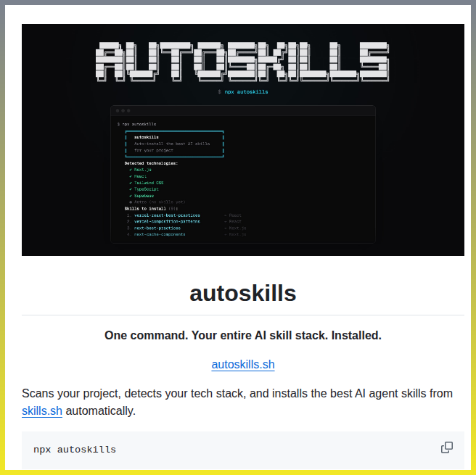Viewport: 476px width, 475px height.
Task: Click 'One command. Your entire AI skill stack' tagline
Action: pyautogui.click(x=243, y=336)
